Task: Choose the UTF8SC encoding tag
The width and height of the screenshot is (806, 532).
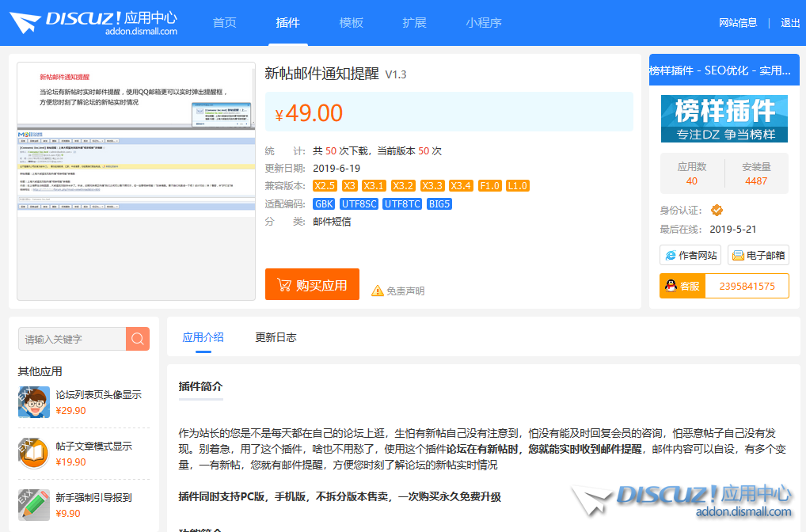Action: point(359,204)
